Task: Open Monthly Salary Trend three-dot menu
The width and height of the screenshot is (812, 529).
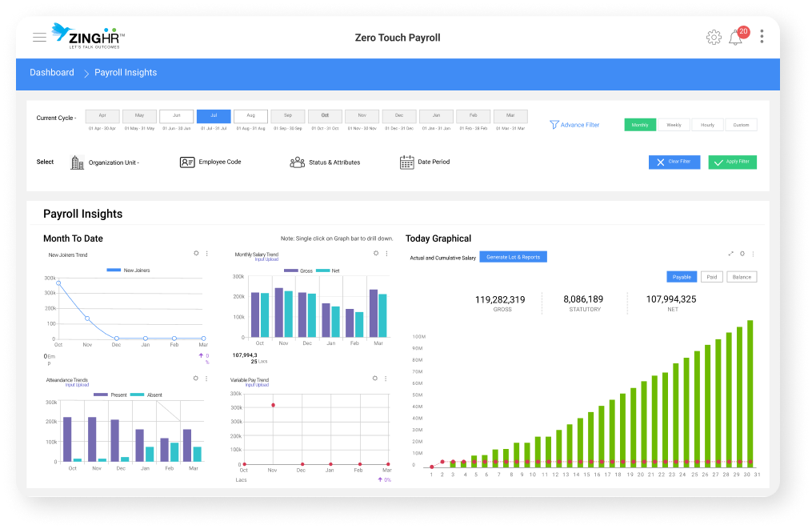Action: pyautogui.click(x=386, y=254)
